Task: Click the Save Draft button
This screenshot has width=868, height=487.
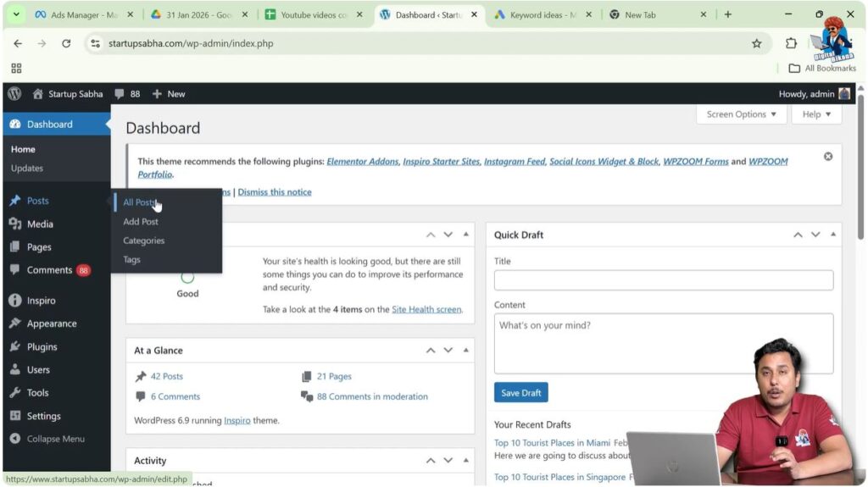Action: pos(521,392)
